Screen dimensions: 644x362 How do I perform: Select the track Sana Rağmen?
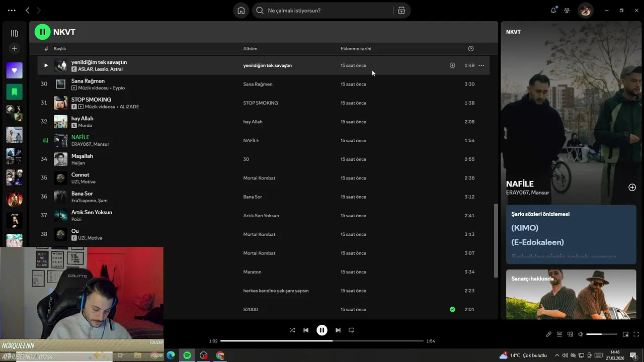click(x=88, y=81)
